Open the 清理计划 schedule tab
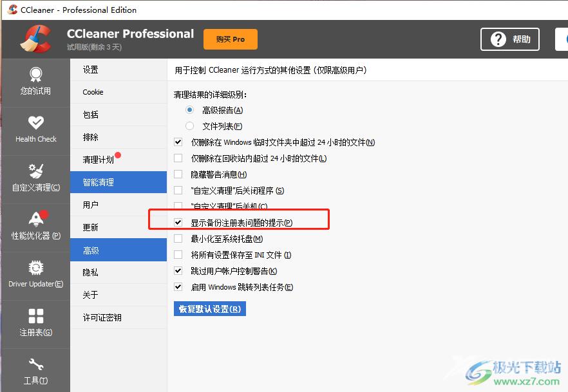The height and width of the screenshot is (392, 568). coord(98,160)
